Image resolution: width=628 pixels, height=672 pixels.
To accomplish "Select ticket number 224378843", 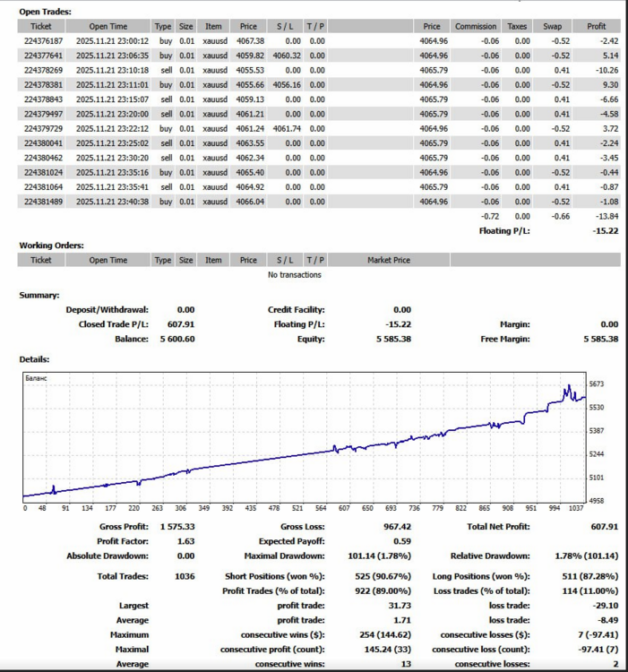I will tap(43, 99).
